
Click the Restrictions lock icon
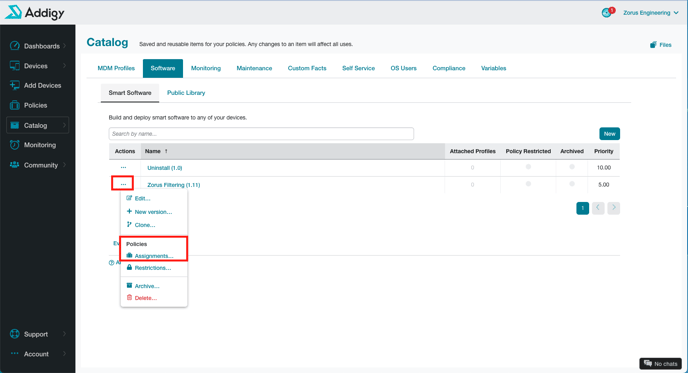[x=129, y=267]
